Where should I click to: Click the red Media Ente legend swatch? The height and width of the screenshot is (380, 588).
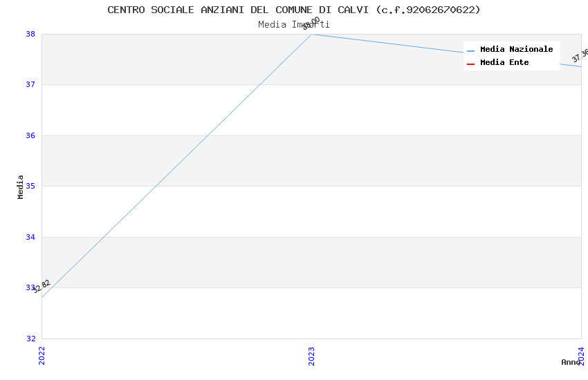(470, 64)
